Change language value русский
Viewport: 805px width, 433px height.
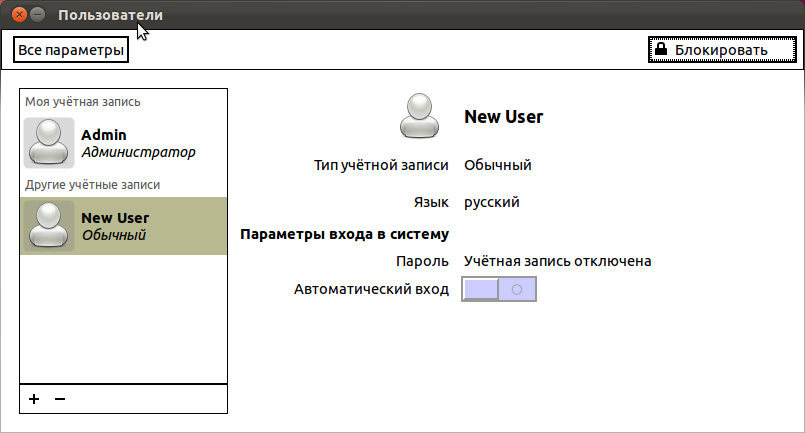(x=492, y=202)
